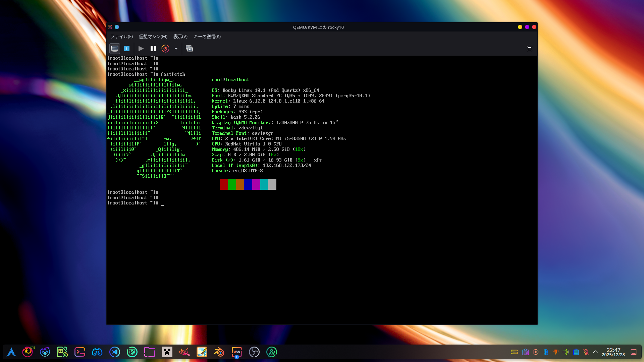The height and width of the screenshot is (362, 644).
Task: Open virtual hardware details view
Action: (x=127, y=49)
